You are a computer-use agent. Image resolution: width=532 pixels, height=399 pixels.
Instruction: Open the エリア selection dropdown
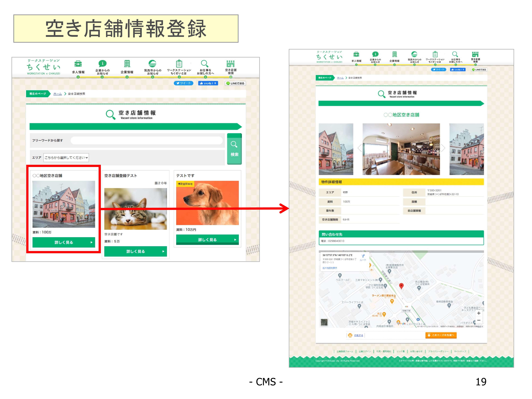(66, 158)
